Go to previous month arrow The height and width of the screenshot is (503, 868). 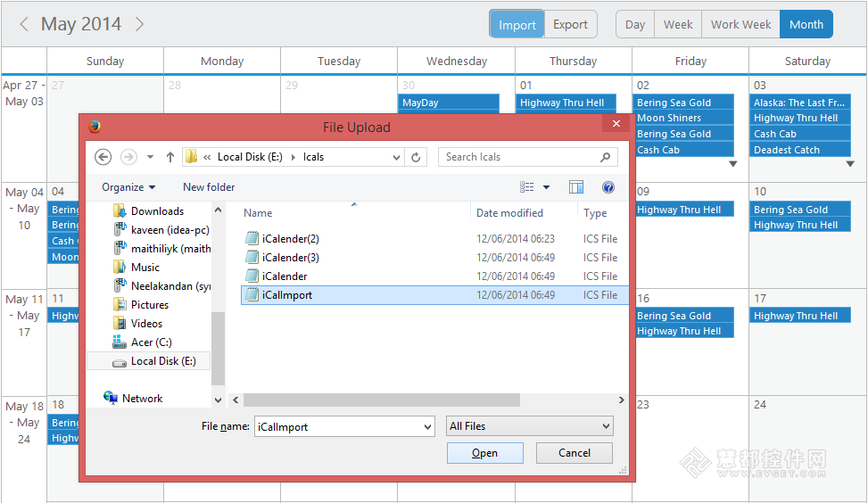24,24
